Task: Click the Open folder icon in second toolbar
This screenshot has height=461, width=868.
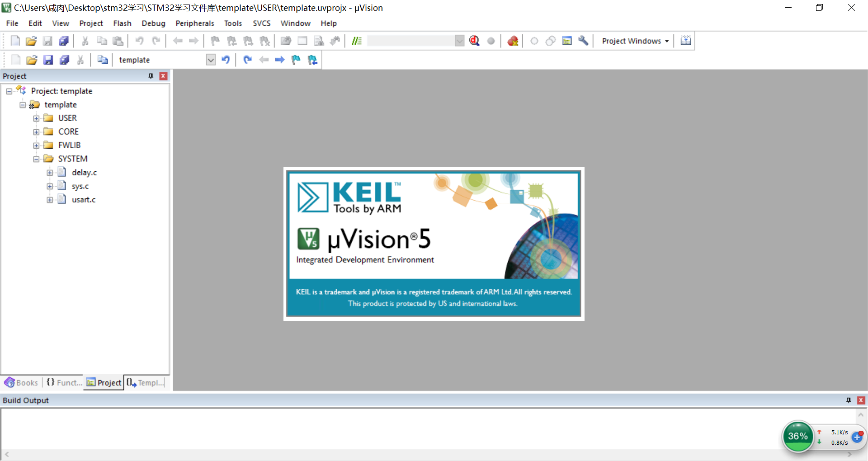Action: click(x=32, y=60)
